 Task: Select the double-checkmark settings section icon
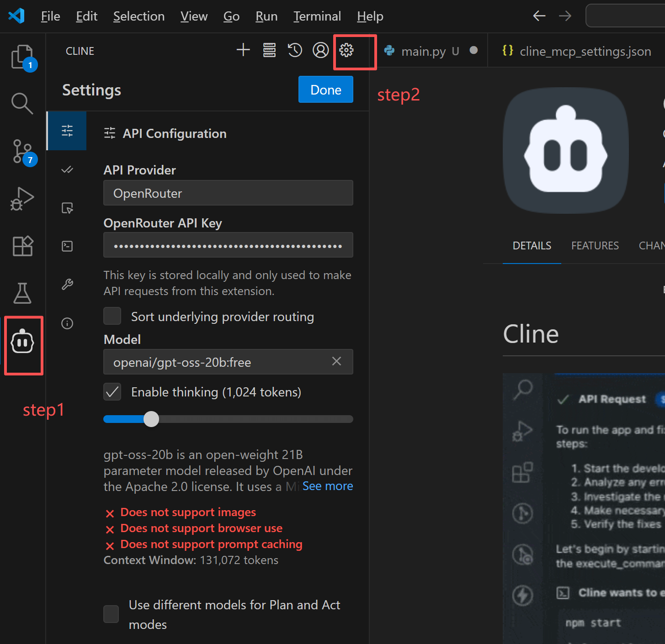67,170
